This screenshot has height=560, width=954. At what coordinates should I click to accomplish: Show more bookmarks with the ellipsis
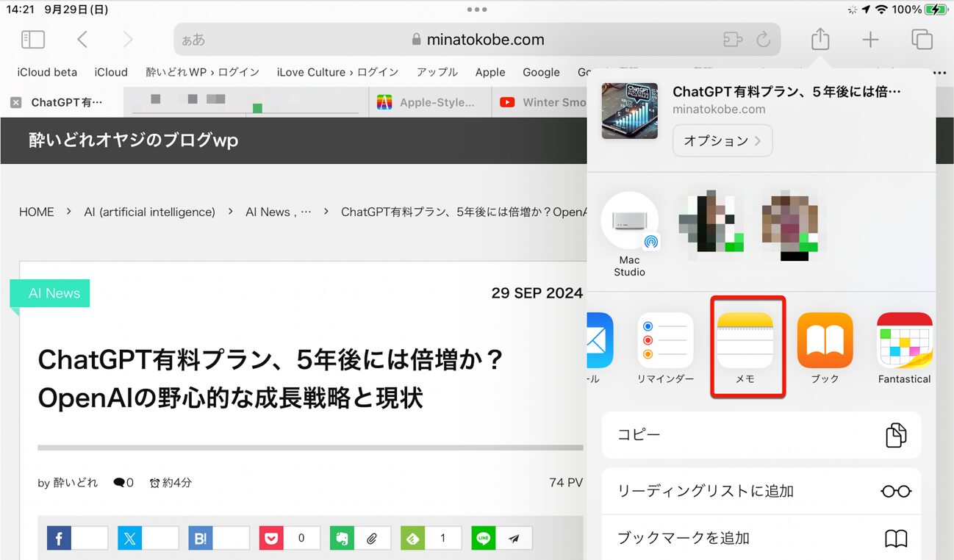(939, 73)
